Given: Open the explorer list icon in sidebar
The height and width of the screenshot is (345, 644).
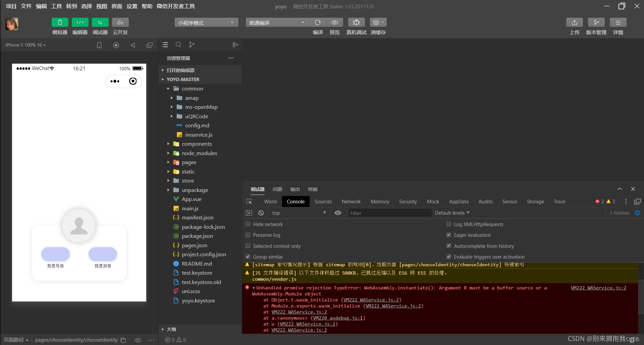Looking at the screenshot, I should tap(165, 45).
